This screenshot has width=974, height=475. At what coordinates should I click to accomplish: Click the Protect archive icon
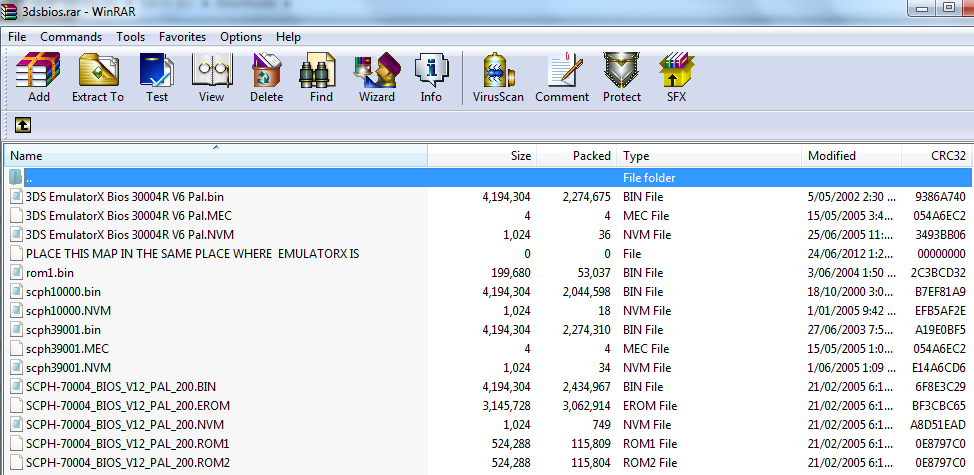pos(622,78)
